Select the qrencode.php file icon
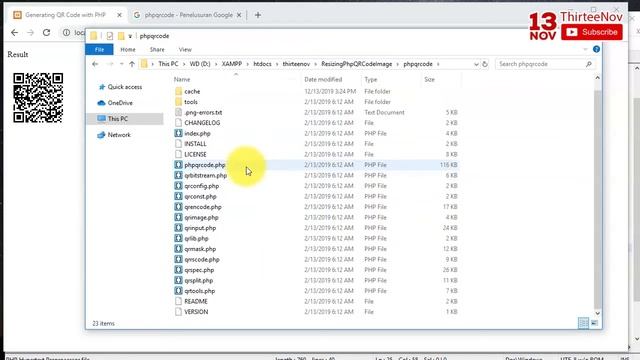640x360 pixels. (178, 207)
